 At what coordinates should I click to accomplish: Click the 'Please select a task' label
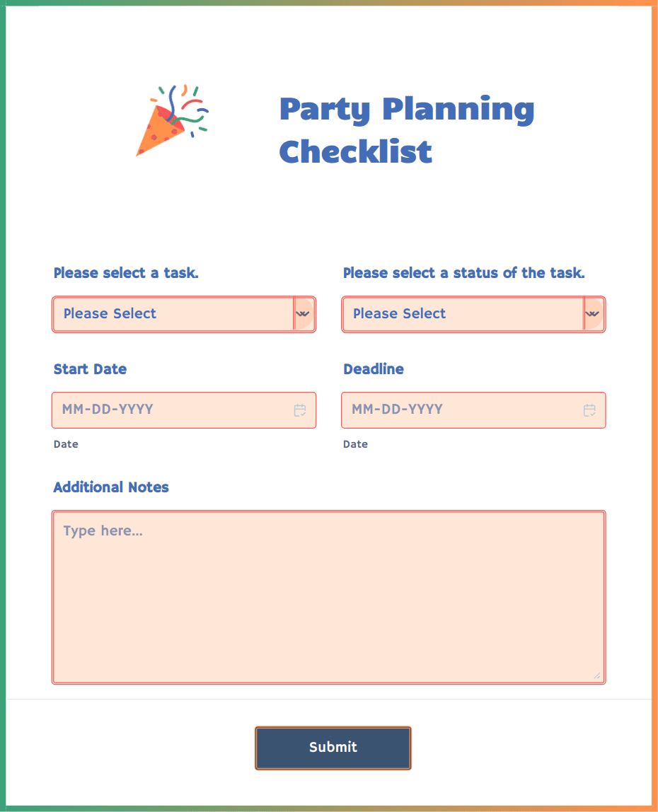[x=126, y=273]
